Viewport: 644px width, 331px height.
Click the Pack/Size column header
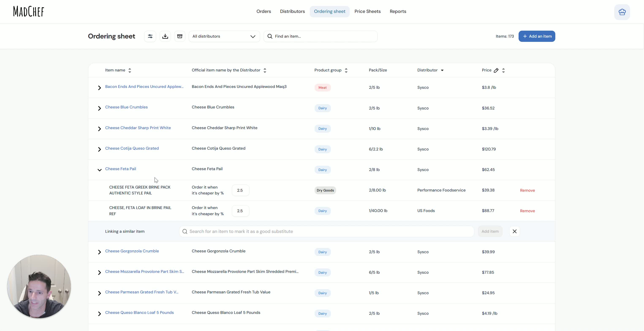click(x=378, y=70)
